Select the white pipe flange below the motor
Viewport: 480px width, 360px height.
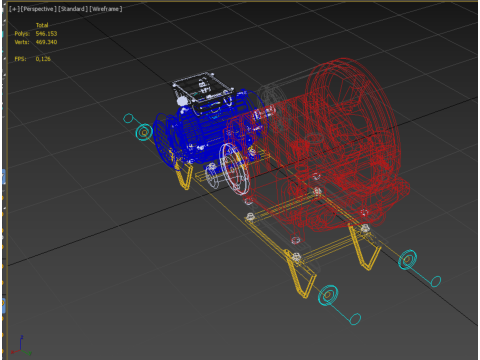pos(235,168)
